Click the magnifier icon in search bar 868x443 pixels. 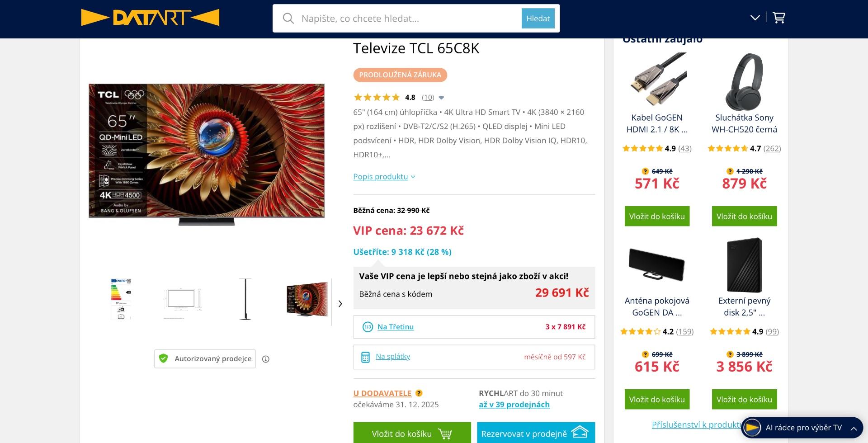(288, 19)
